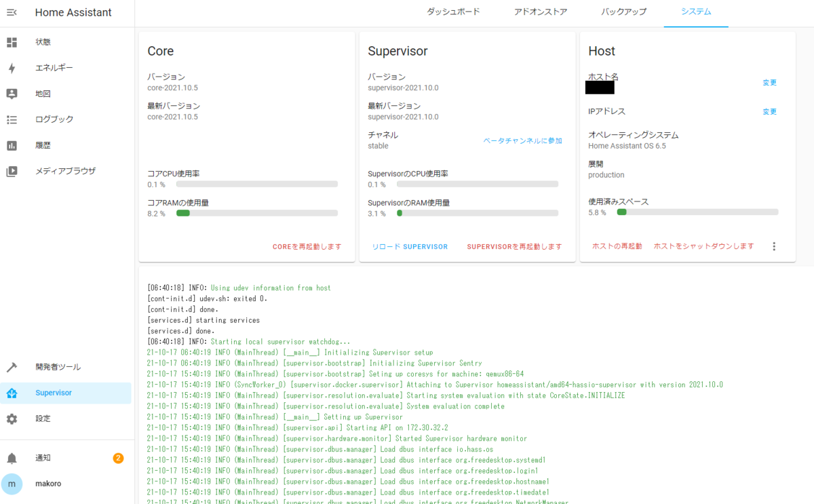Click the Host card heading
The height and width of the screenshot is (504, 814).
(602, 51)
